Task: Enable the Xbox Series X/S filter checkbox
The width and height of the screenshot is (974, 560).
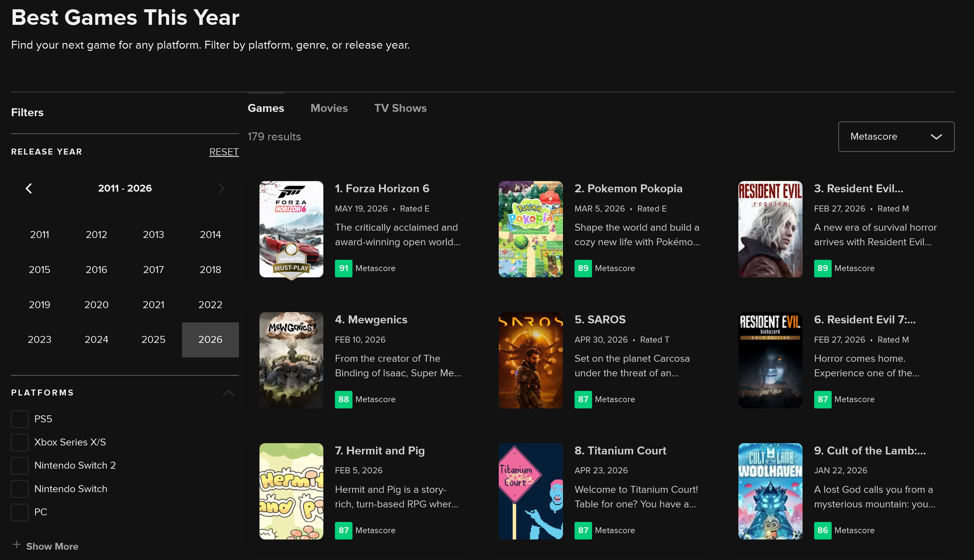Action: pyautogui.click(x=20, y=443)
